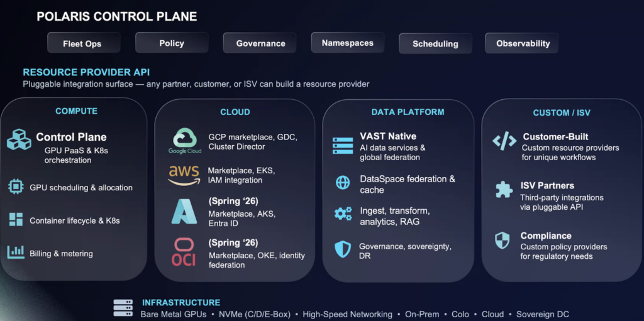Click the Observability button
The height and width of the screenshot is (321, 644).
tap(523, 43)
